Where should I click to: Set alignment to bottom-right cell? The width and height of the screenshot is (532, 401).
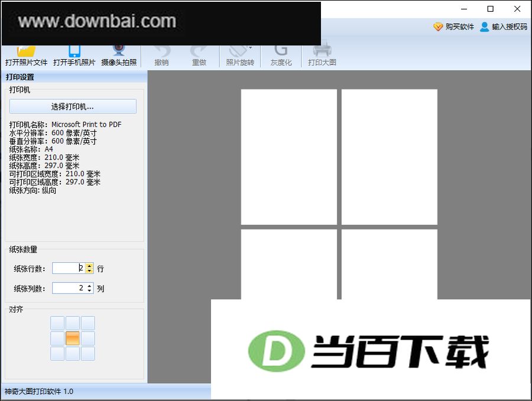pyautogui.click(x=88, y=354)
